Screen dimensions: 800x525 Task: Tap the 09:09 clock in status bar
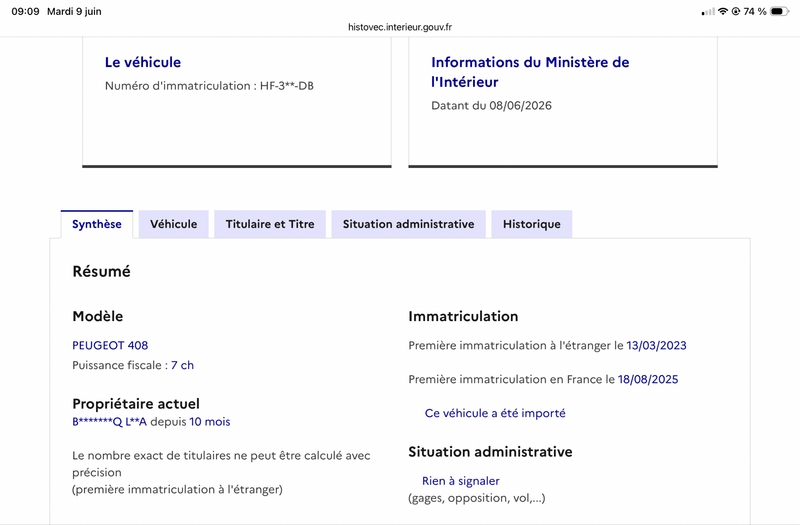(25, 11)
